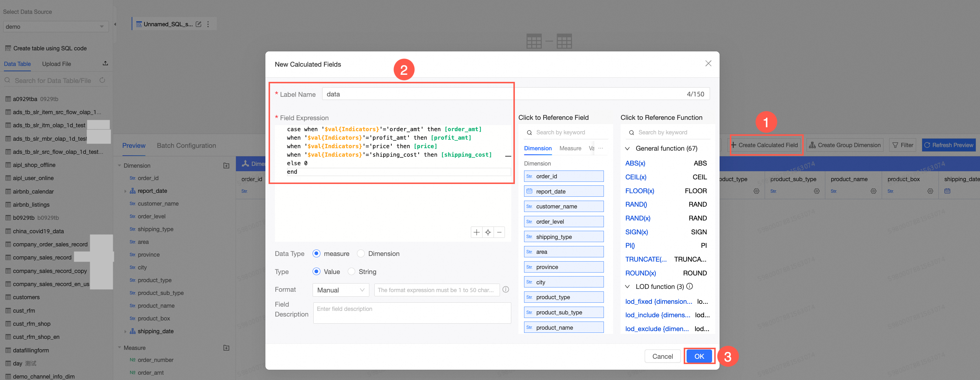Reference the order_id field

click(563, 176)
